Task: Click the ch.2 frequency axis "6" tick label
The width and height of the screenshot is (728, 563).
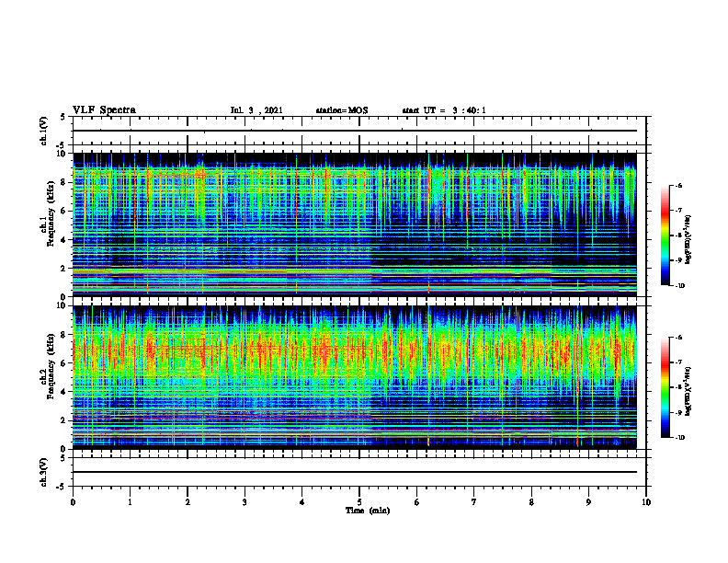Action: point(64,363)
